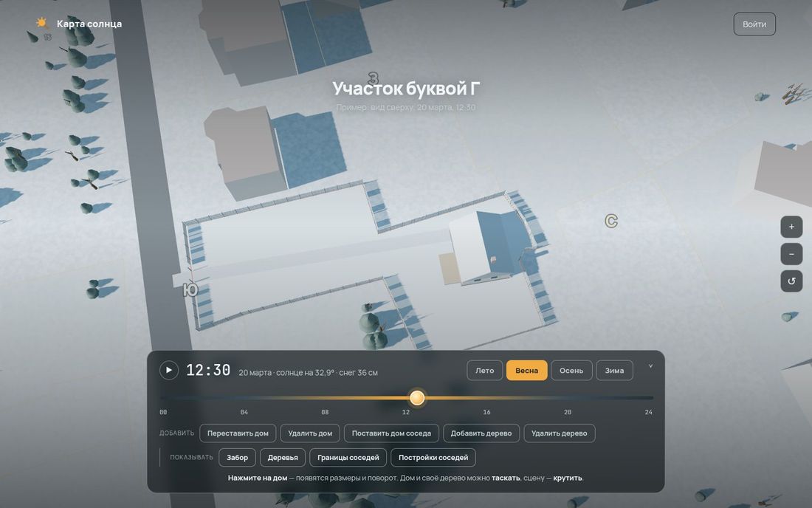Toggle Забор visibility

pos(237,457)
